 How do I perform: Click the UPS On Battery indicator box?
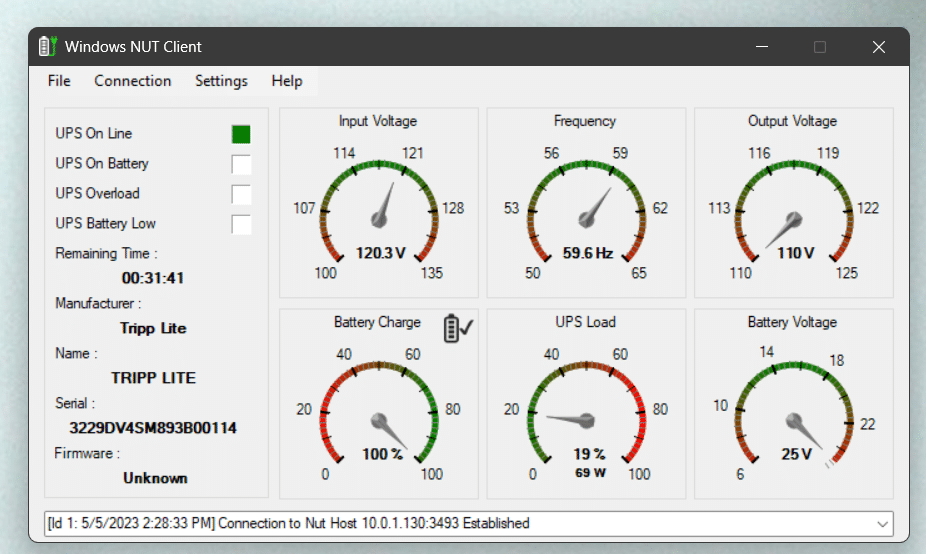click(241, 164)
